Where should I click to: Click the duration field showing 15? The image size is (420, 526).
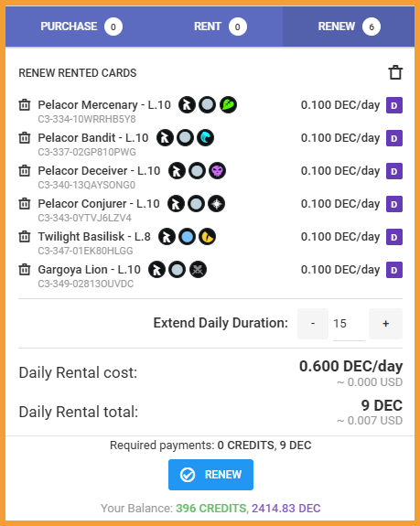tap(349, 324)
